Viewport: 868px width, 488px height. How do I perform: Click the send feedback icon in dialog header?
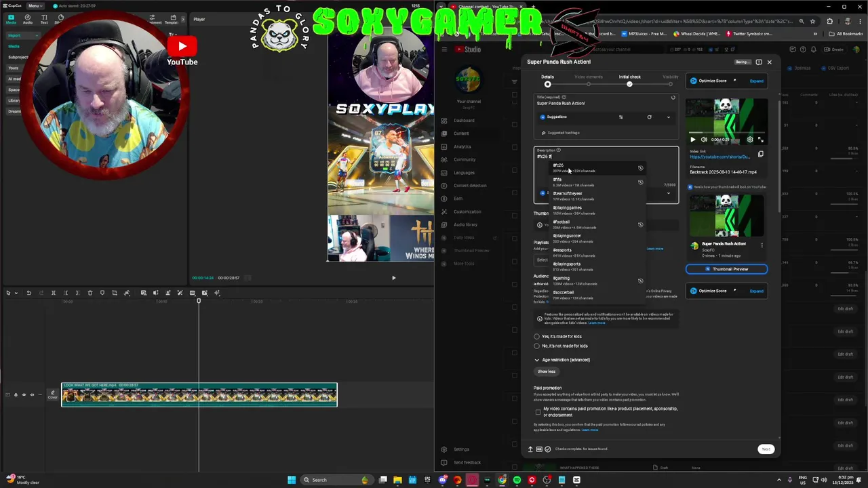(x=759, y=62)
